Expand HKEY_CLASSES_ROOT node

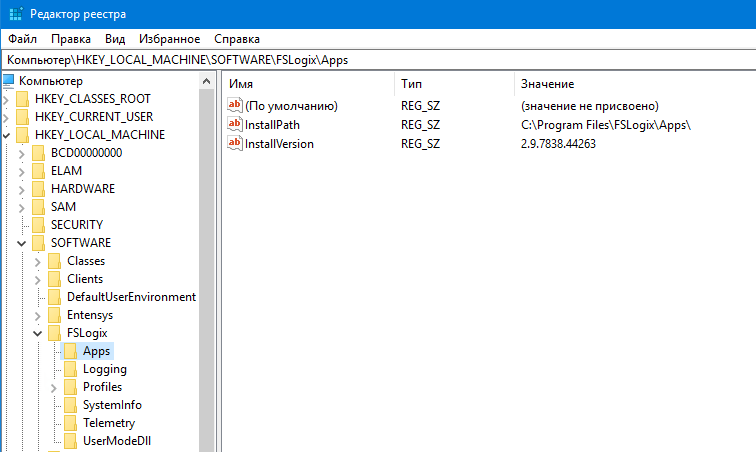6,99
